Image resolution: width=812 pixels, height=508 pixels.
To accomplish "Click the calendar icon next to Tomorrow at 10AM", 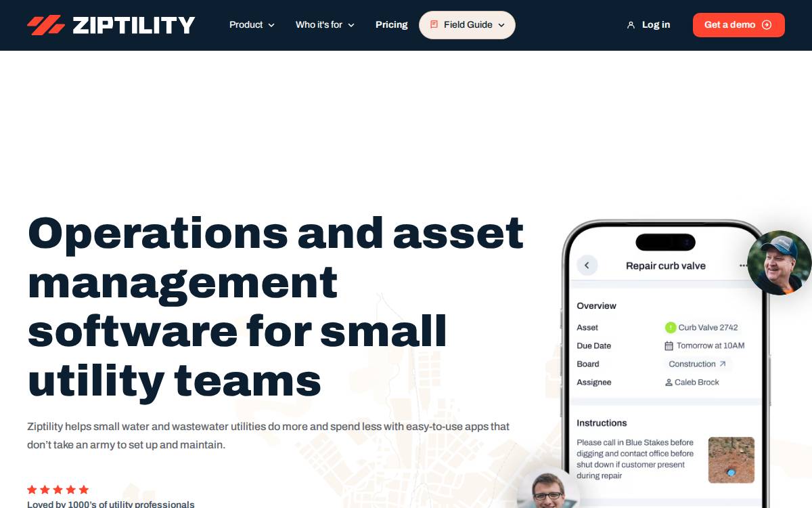I will pyautogui.click(x=669, y=345).
